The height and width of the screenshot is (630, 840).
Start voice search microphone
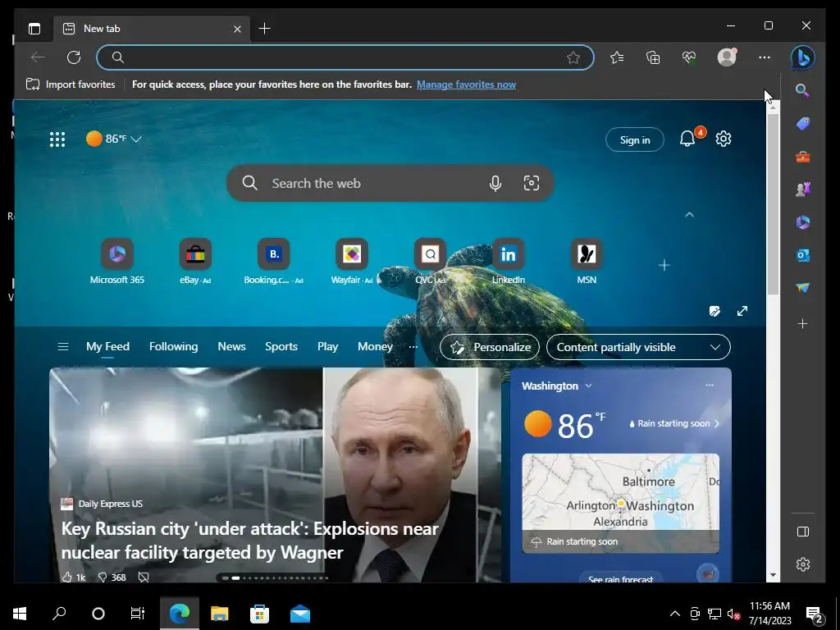pos(495,183)
